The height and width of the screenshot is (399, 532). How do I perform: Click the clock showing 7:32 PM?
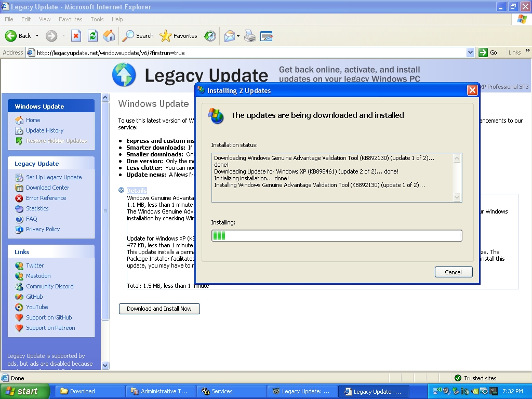click(x=513, y=392)
